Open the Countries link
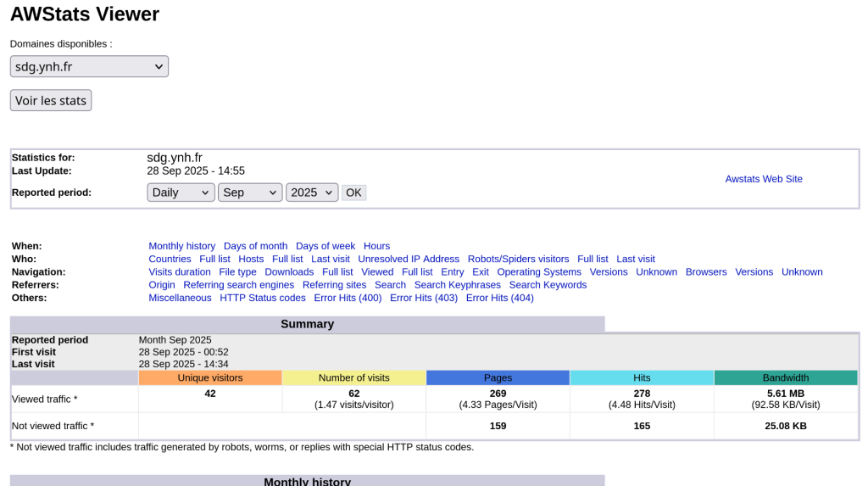 (x=170, y=259)
